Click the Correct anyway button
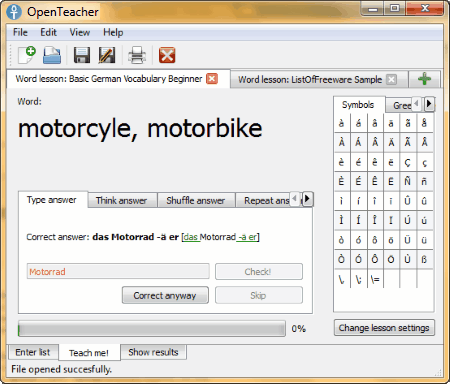 [x=165, y=295]
